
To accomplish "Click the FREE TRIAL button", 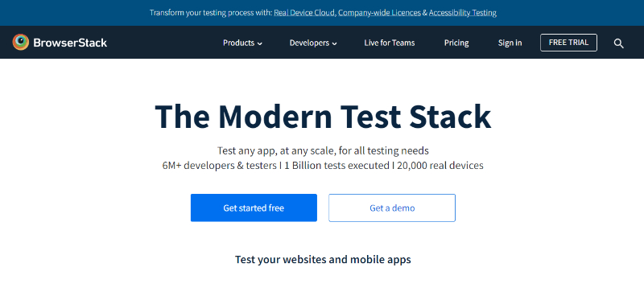I will pos(568,43).
